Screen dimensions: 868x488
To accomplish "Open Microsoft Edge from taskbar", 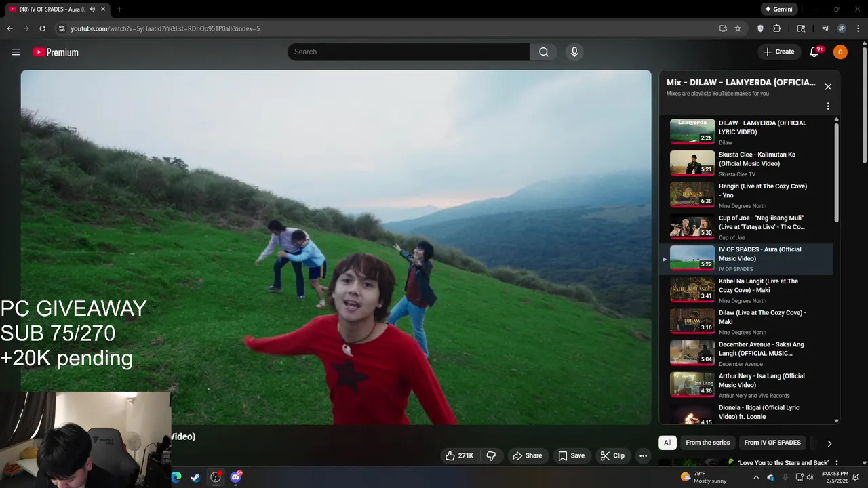I will (176, 477).
